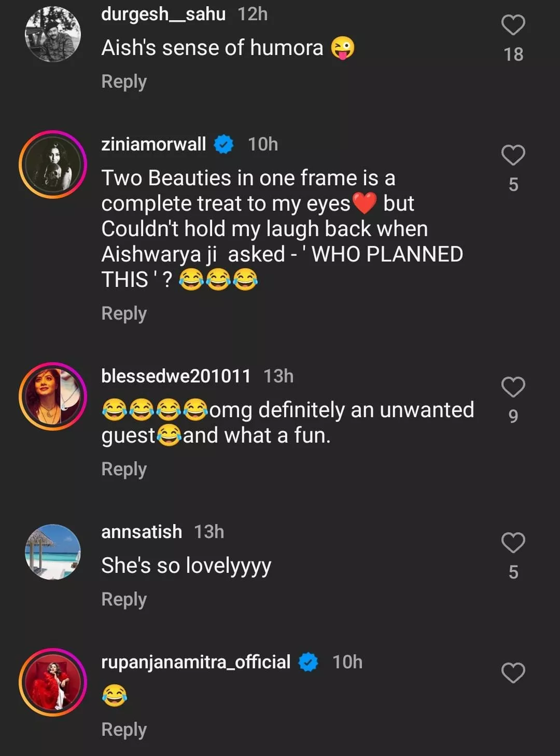The width and height of the screenshot is (560, 756).
Task: View rupanjanamitra_official's story from the avatar
Action: pyautogui.click(x=53, y=682)
